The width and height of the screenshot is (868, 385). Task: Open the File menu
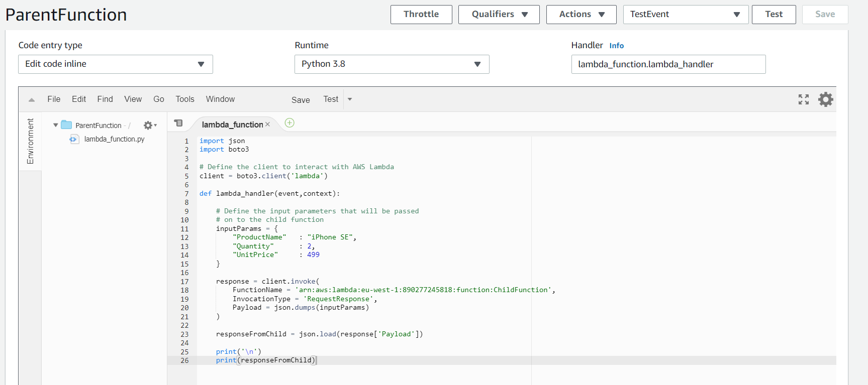pyautogui.click(x=54, y=99)
